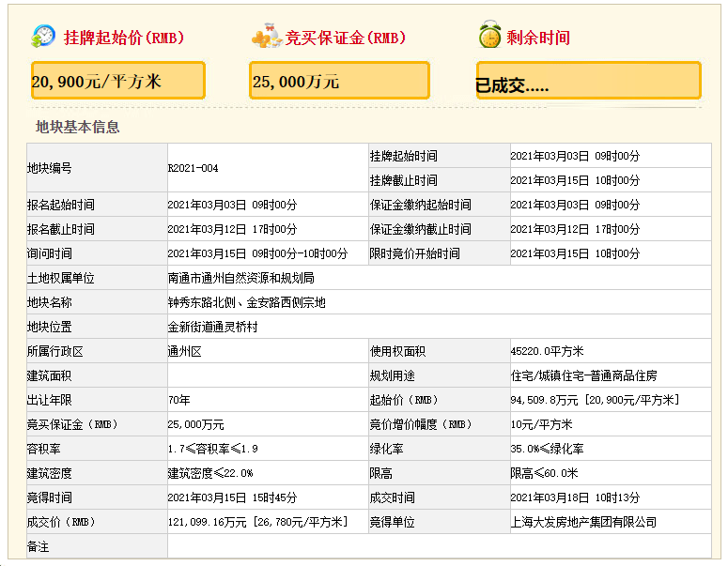Click the 规划用途 value 住宅/城镇住宅
The width and height of the screenshot is (728, 566).
pyautogui.click(x=583, y=375)
